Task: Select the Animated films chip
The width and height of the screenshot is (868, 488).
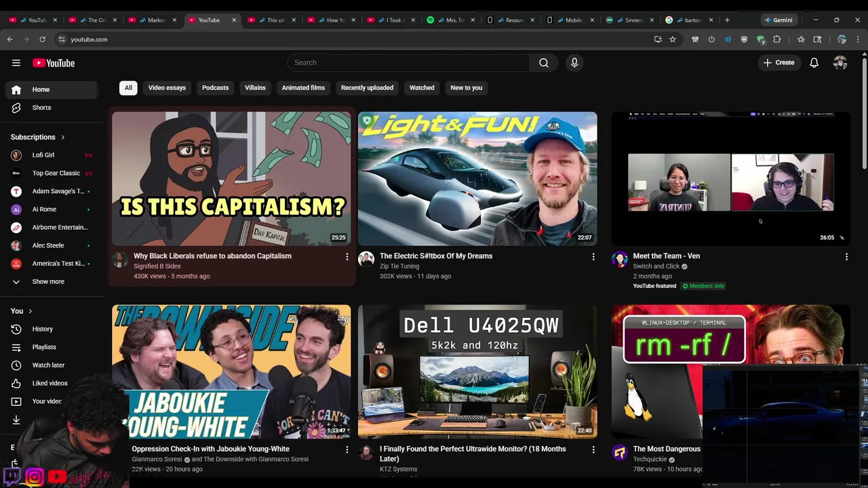Action: (303, 87)
